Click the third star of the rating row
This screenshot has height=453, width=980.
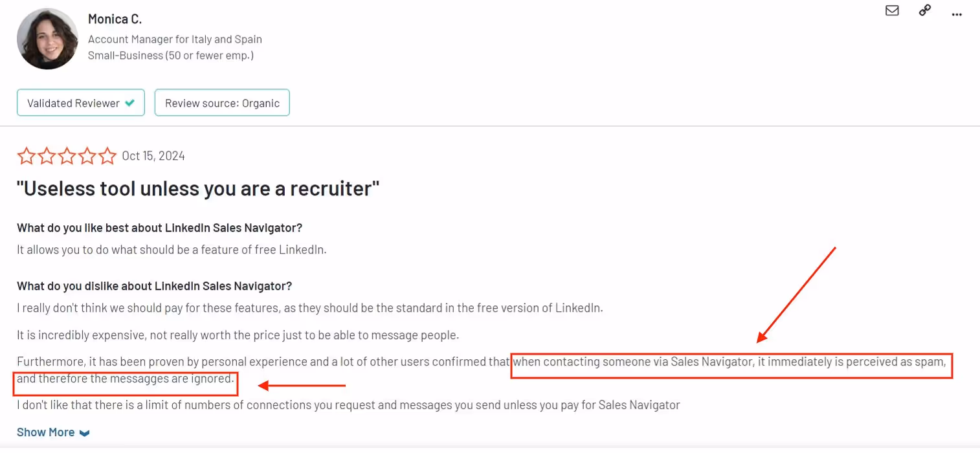click(67, 155)
